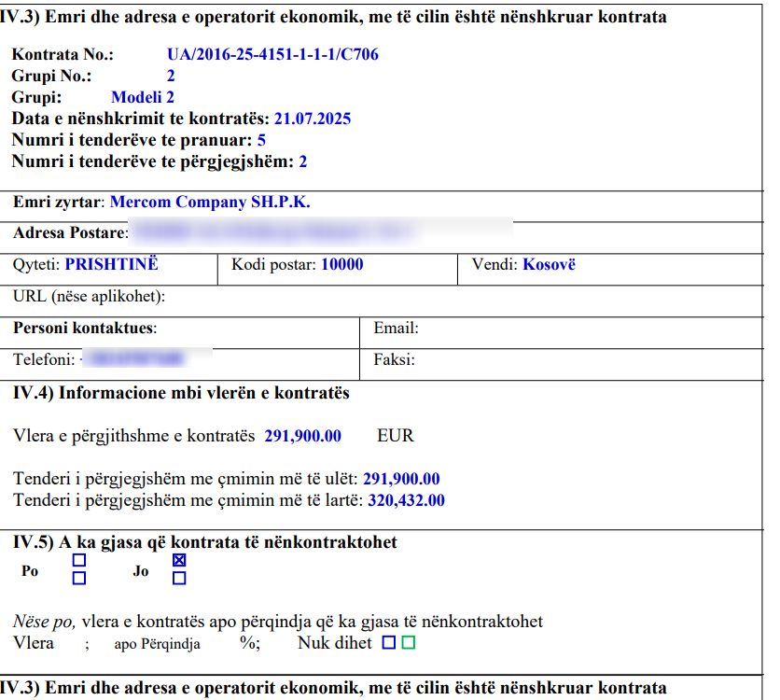The height and width of the screenshot is (700, 780).
Task: Click total contract value 291,900.00
Action: pos(302,436)
